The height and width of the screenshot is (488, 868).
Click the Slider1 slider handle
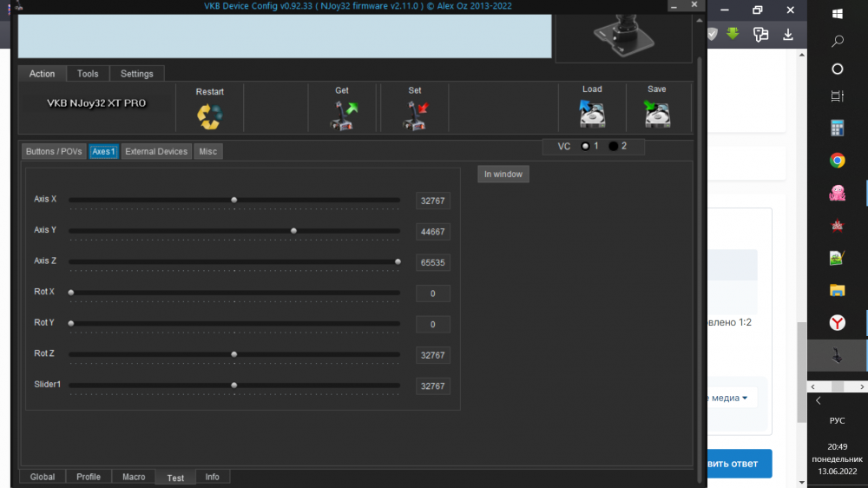pyautogui.click(x=234, y=385)
